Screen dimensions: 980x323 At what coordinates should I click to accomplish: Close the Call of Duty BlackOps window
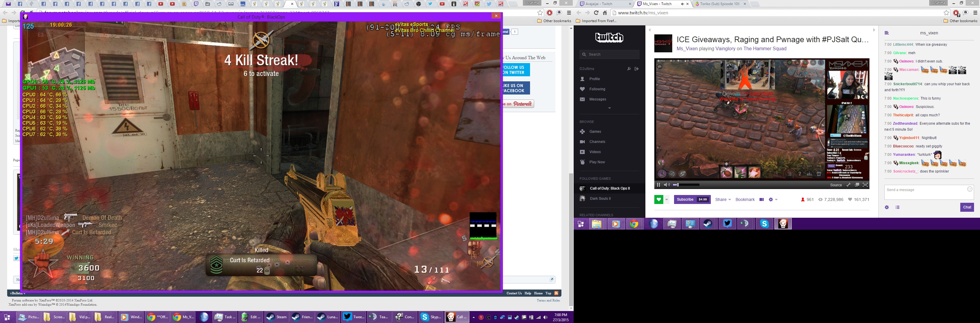(496, 16)
